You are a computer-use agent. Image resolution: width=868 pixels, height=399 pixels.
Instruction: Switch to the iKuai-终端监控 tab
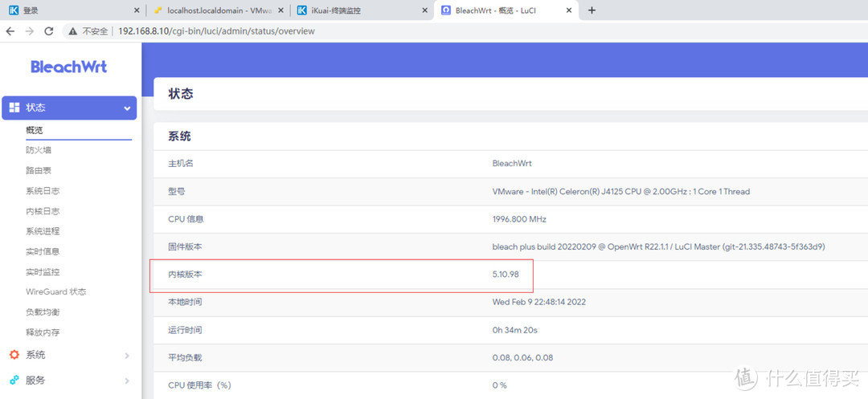click(x=363, y=10)
